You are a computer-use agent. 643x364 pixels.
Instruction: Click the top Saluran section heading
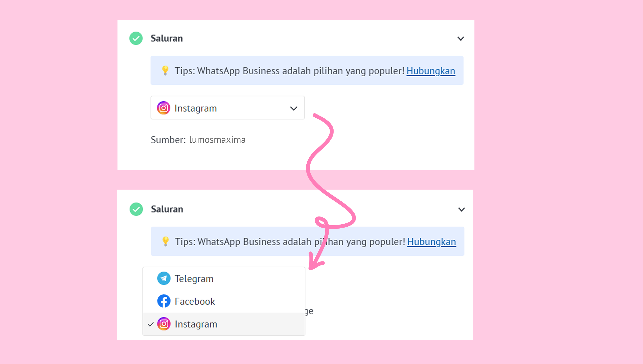(167, 38)
